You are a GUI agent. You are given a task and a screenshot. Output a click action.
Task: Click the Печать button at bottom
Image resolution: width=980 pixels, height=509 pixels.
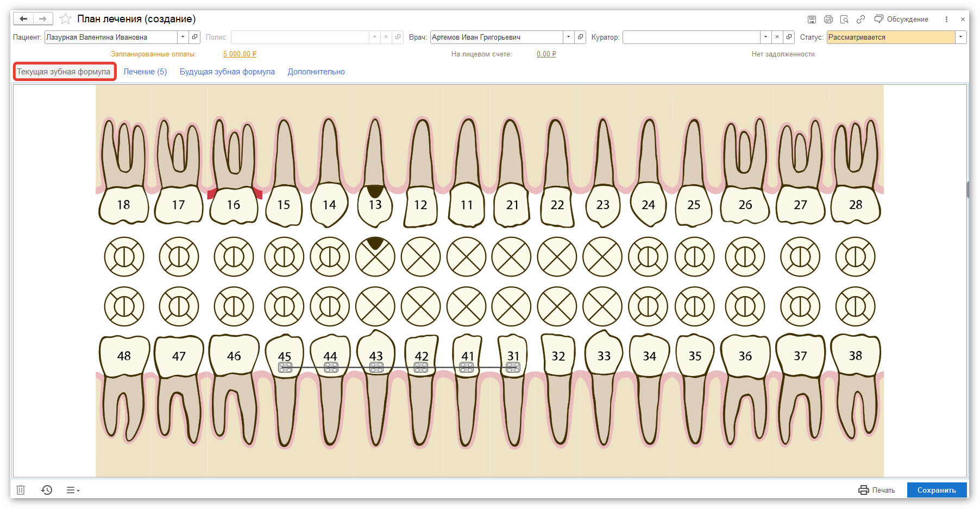click(x=877, y=490)
